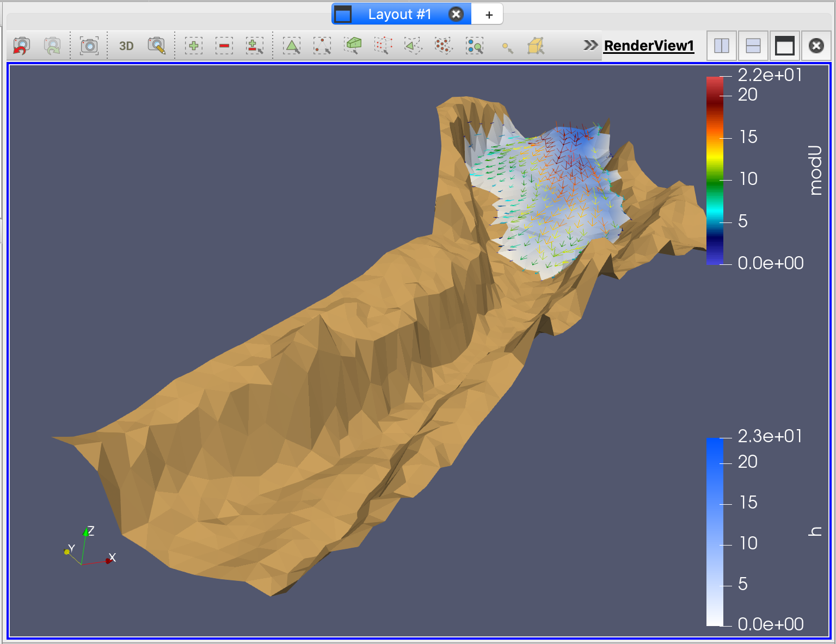
Task: Click the modU legend title
Action: pyautogui.click(x=815, y=170)
